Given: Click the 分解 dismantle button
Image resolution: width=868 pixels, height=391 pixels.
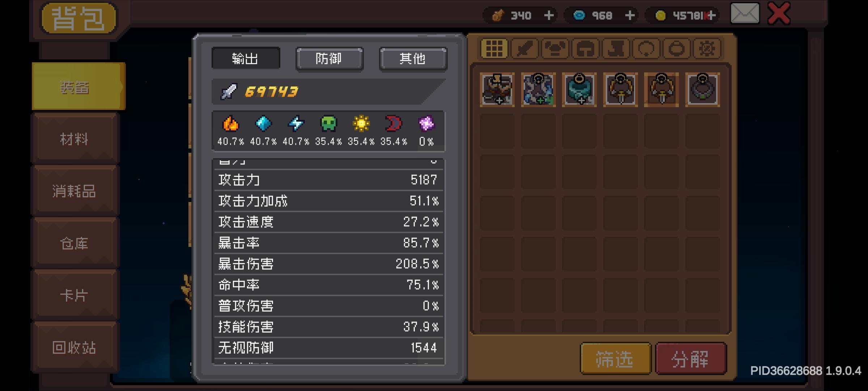Looking at the screenshot, I should click(x=691, y=359).
